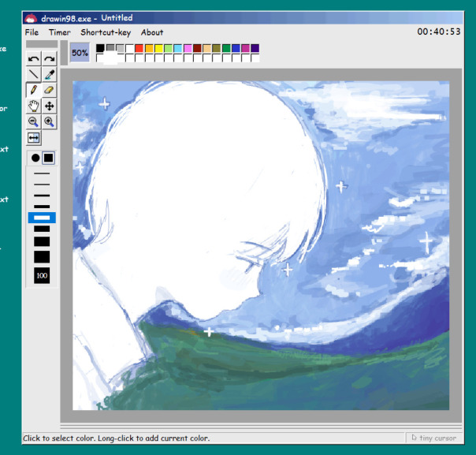Pick the light gray color swatch
The image size is (476, 455).
click(120, 48)
